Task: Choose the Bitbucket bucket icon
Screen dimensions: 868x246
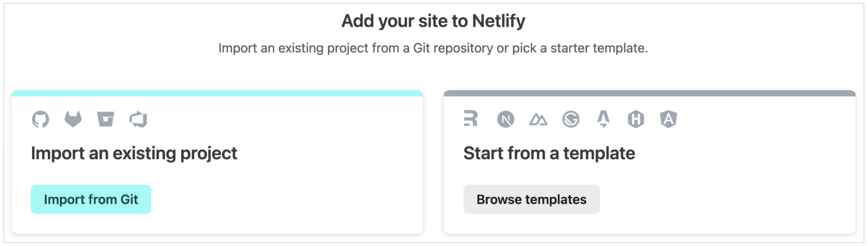Action: click(x=106, y=119)
